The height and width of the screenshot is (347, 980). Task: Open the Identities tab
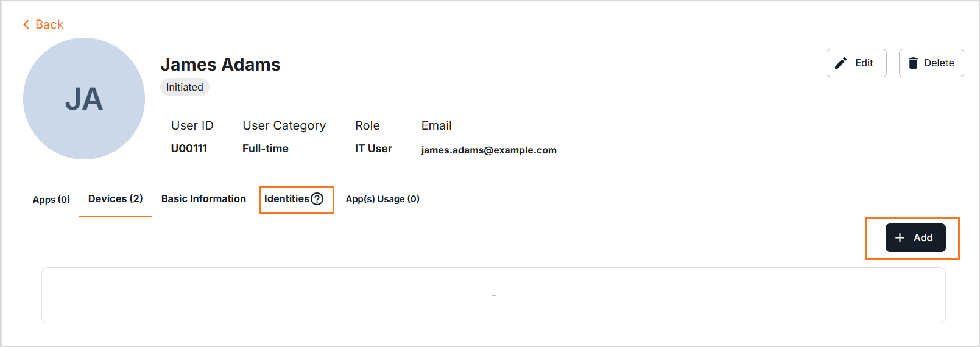286,199
